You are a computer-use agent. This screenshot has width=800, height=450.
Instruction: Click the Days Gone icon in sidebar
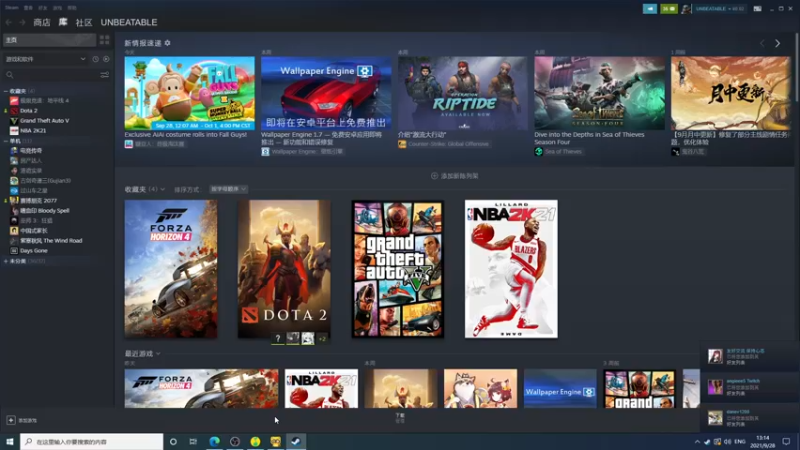(x=14, y=251)
